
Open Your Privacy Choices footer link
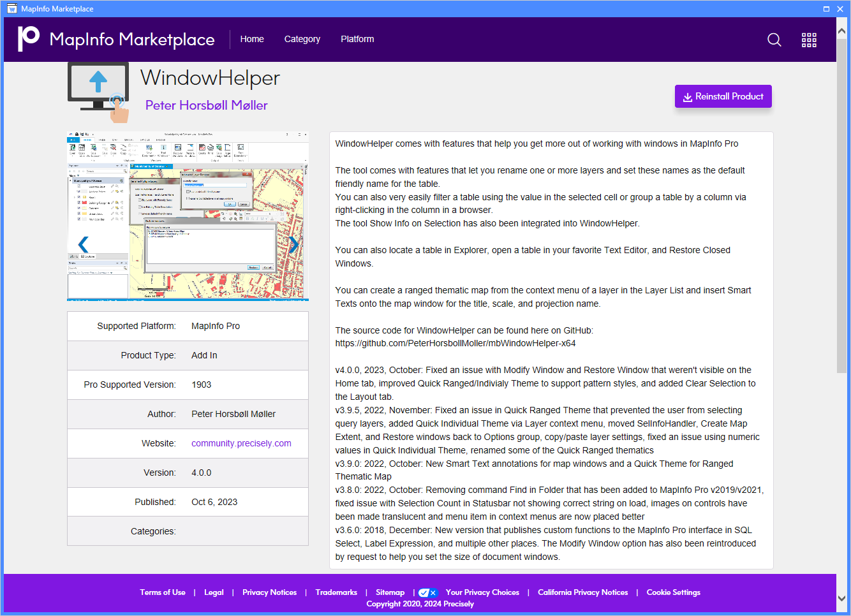click(482, 592)
